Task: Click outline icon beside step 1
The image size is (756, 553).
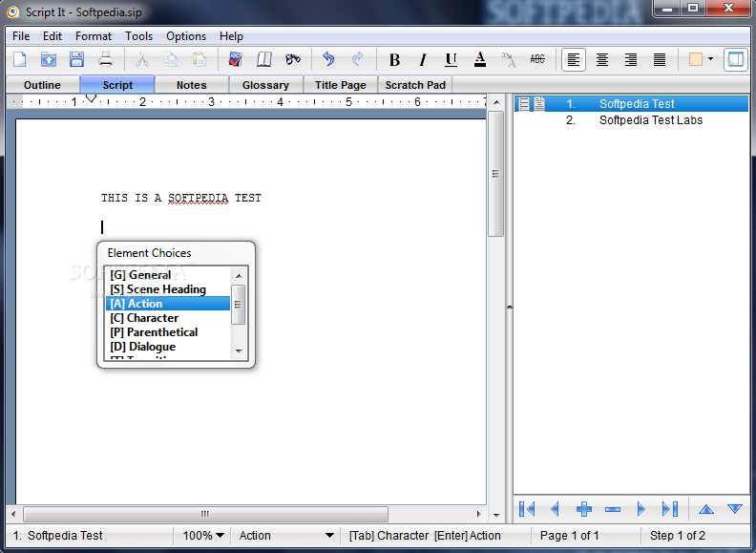Action: pos(524,104)
